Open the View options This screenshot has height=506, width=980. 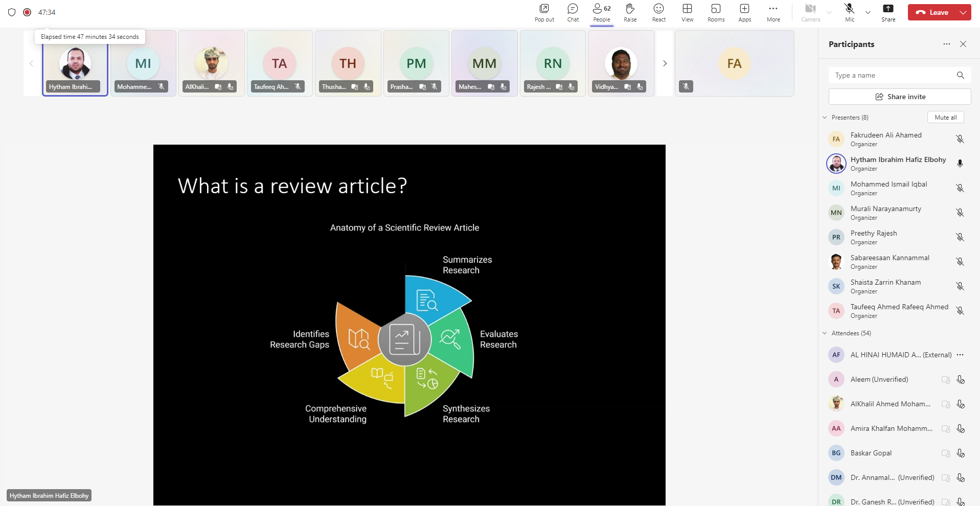pos(687,12)
